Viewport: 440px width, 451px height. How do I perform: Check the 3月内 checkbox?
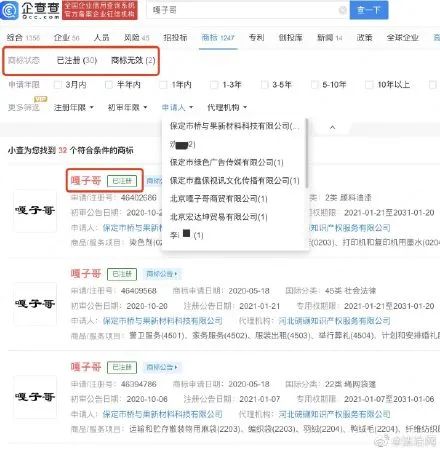tap(58, 85)
